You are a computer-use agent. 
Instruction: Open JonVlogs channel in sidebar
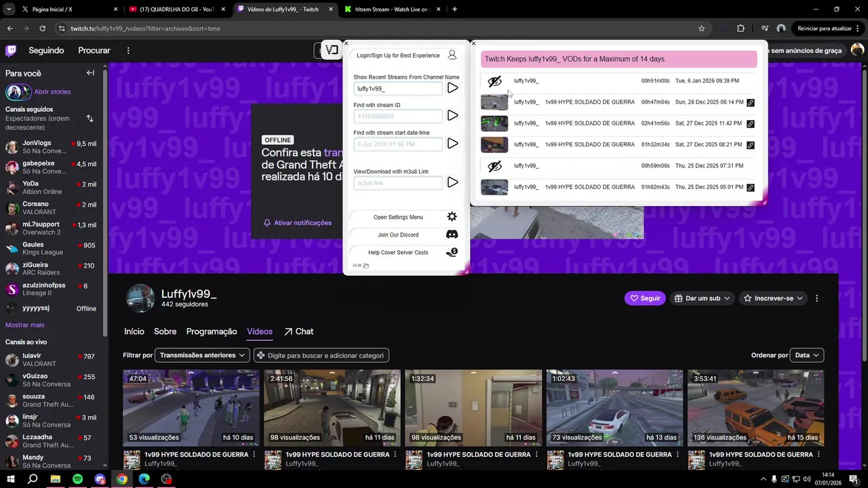(54, 147)
